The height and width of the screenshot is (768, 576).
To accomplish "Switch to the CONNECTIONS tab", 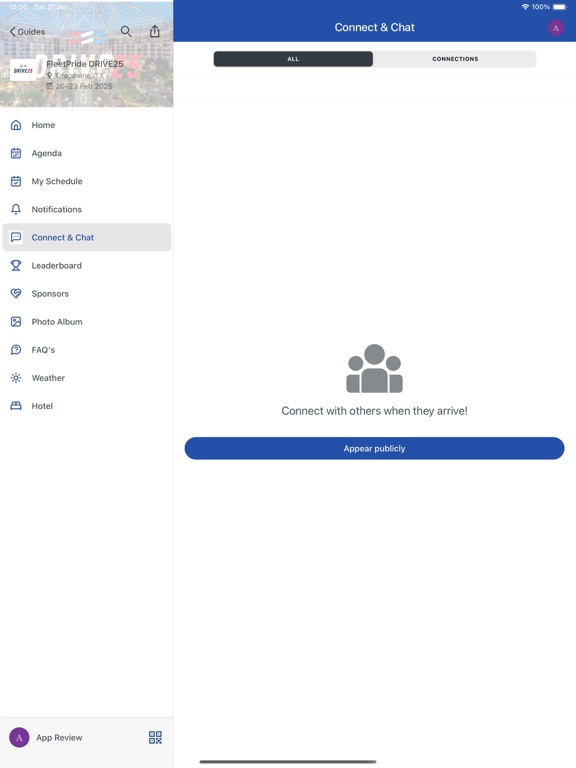I will 455,59.
